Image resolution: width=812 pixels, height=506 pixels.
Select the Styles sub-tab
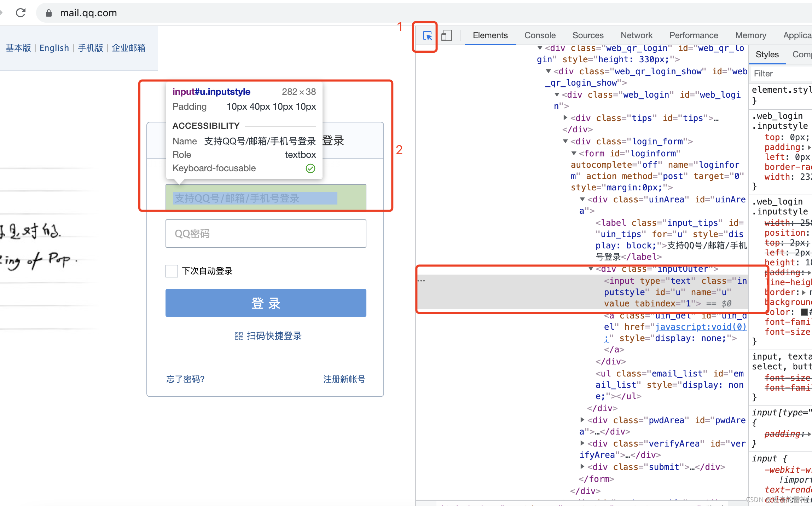pyautogui.click(x=767, y=54)
